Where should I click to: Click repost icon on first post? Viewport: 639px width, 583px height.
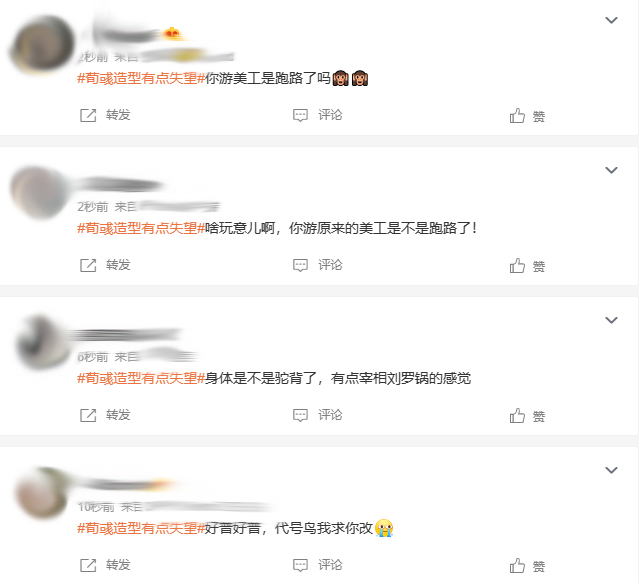(88, 115)
